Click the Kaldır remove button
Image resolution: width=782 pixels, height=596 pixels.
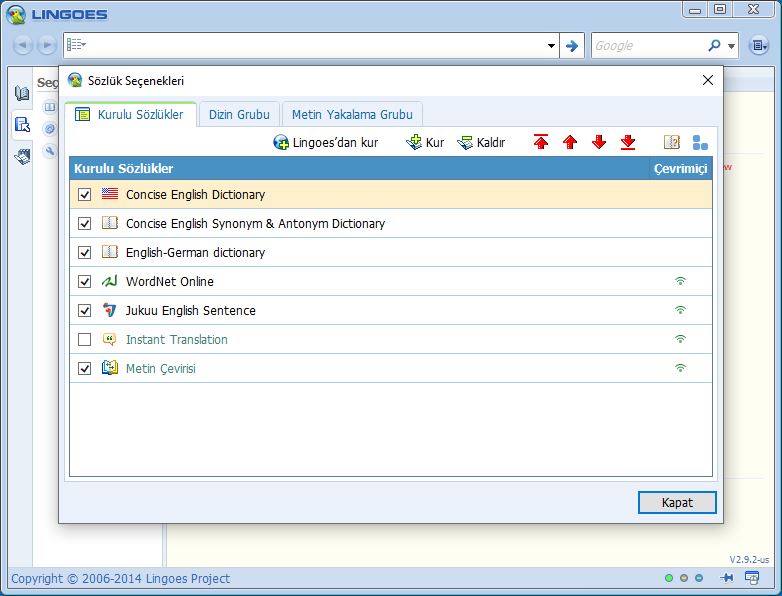[x=481, y=143]
